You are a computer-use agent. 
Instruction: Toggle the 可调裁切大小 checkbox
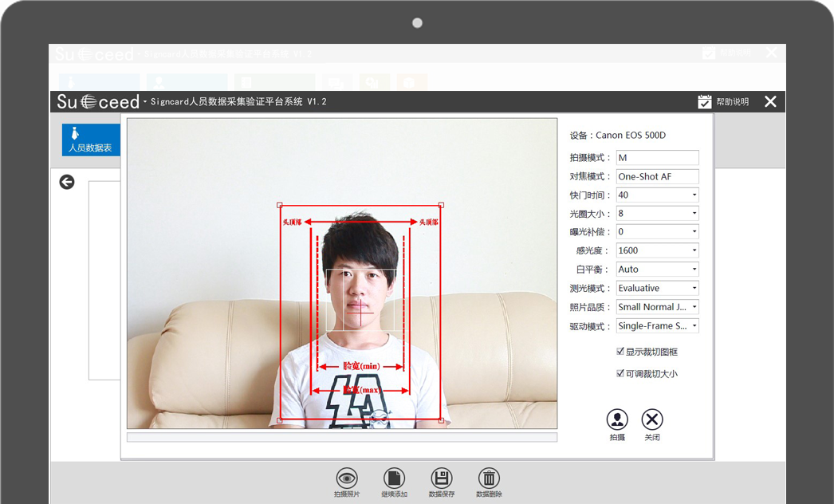[x=621, y=373]
